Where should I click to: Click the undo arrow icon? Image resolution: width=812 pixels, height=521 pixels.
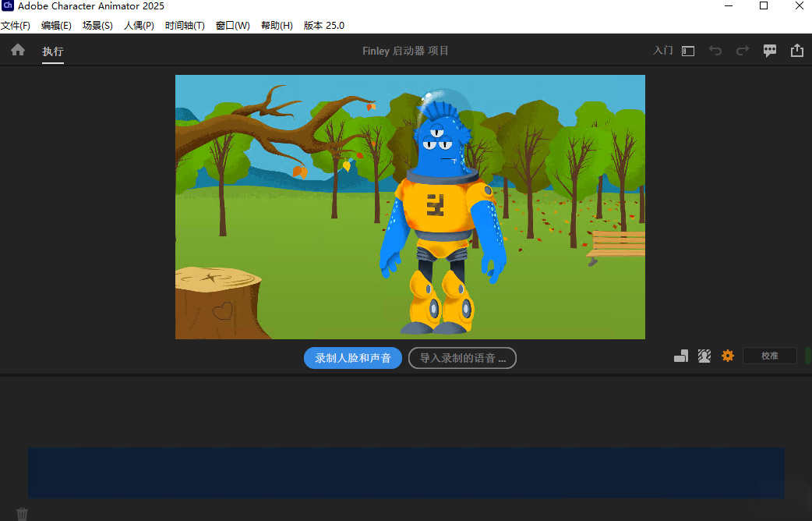pos(715,50)
